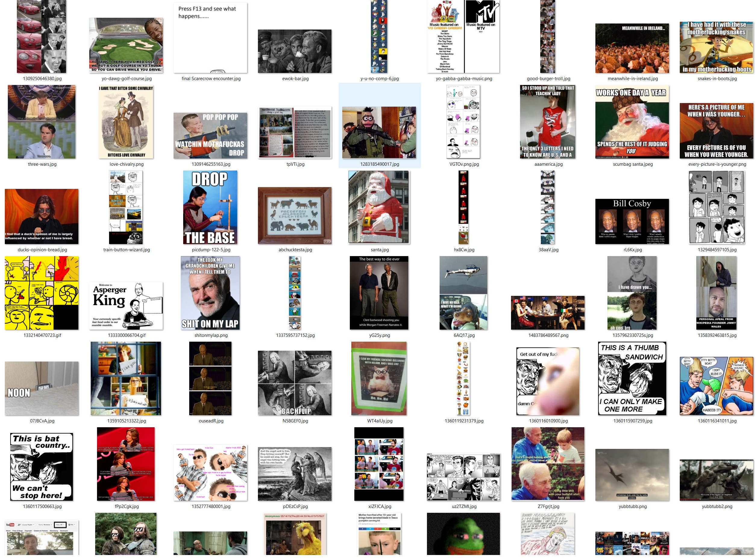
Task: Click the aaamerica.jpg image
Action: pos(548,122)
